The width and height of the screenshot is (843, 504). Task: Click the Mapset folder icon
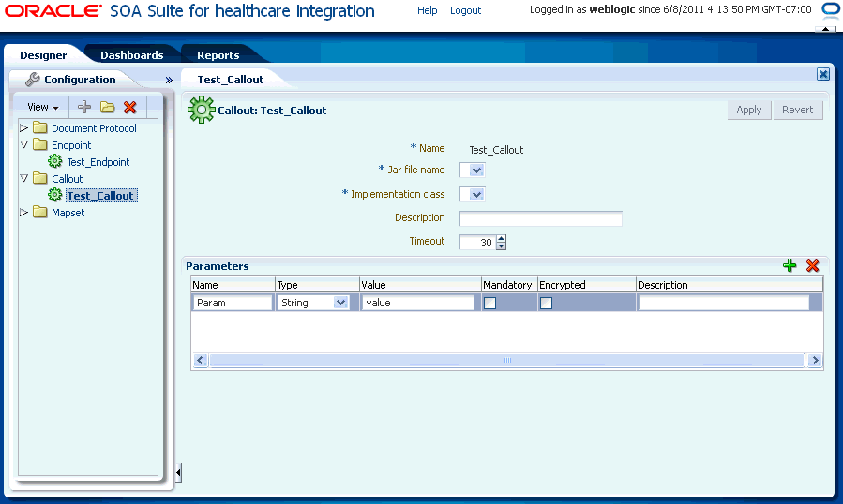point(39,212)
